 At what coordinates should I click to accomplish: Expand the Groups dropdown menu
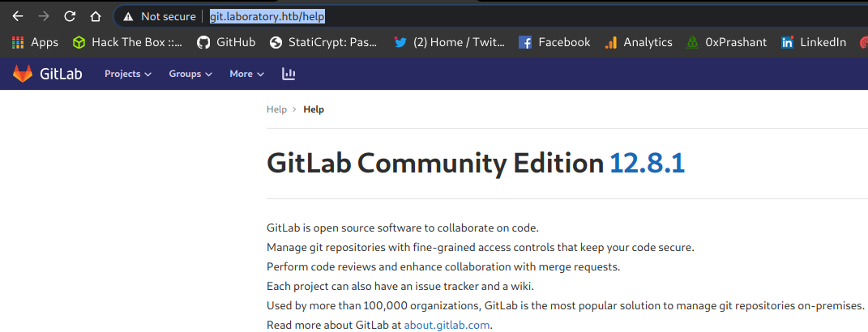(x=190, y=74)
